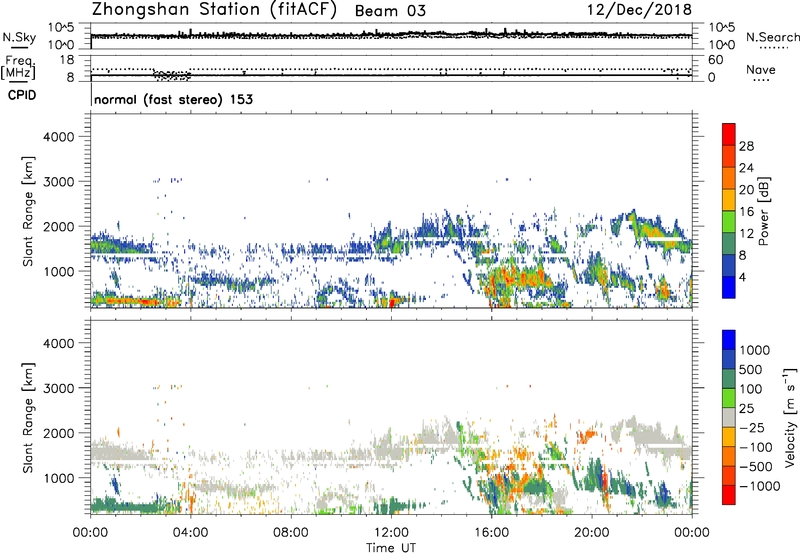Click the bright blue bottom segment of Power colorbar
Viewport: 800px width, 554px height.
[729, 287]
